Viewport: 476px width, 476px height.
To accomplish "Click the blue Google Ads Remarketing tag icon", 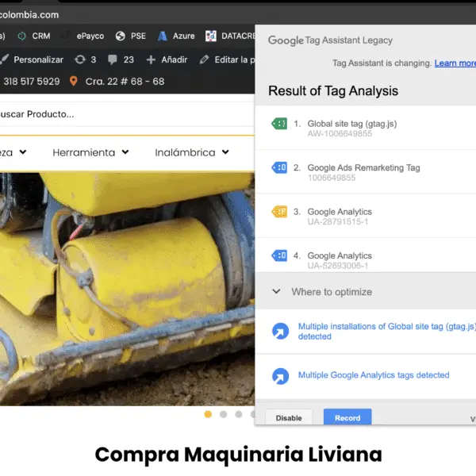I will point(279,167).
